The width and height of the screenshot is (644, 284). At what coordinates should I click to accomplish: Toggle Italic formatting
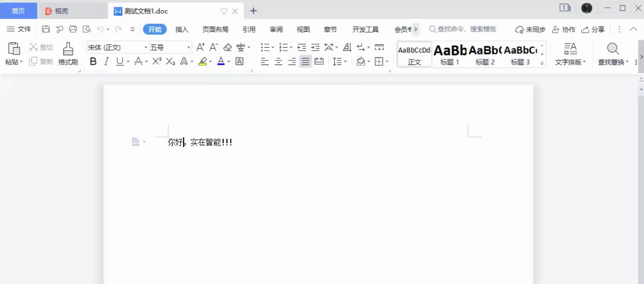pyautogui.click(x=107, y=61)
